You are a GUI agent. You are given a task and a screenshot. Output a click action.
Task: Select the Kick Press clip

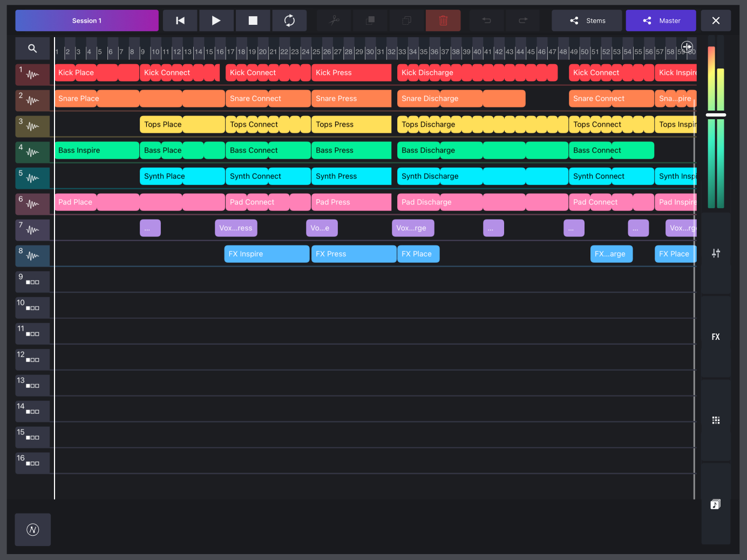tap(351, 73)
